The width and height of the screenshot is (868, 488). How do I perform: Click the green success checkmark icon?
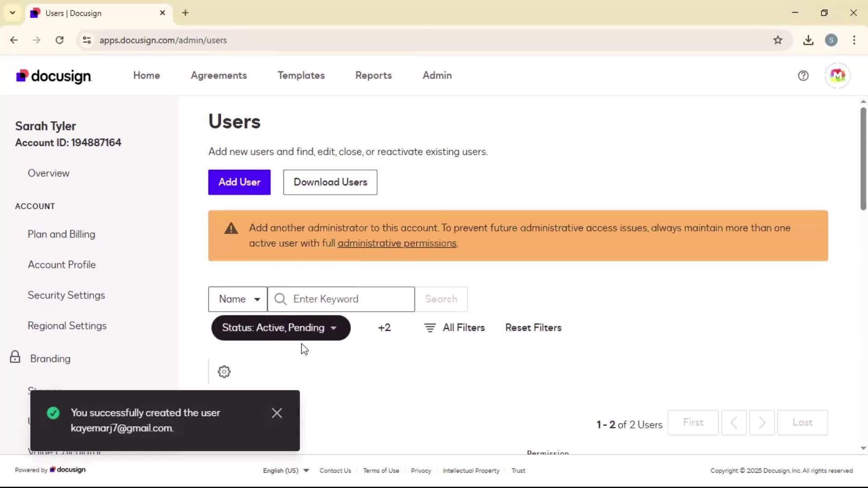pyautogui.click(x=53, y=413)
